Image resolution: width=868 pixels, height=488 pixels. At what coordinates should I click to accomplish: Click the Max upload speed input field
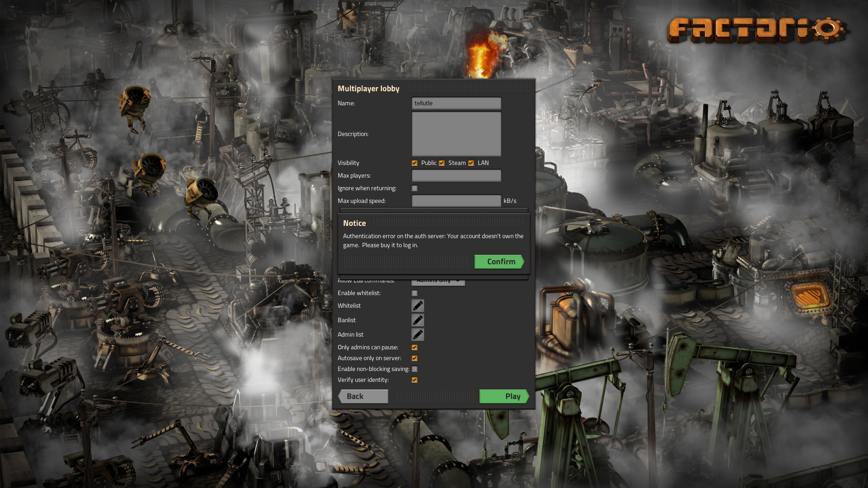pyautogui.click(x=455, y=200)
